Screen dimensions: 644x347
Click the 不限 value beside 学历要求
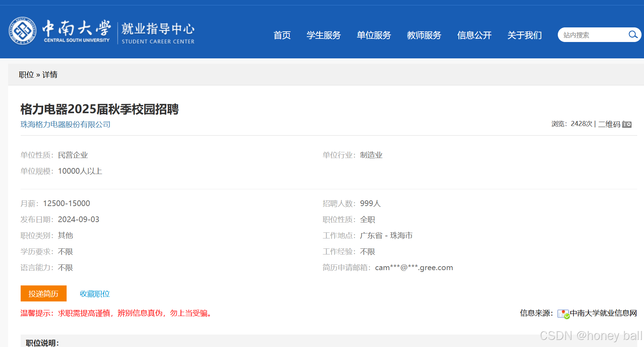click(x=66, y=252)
